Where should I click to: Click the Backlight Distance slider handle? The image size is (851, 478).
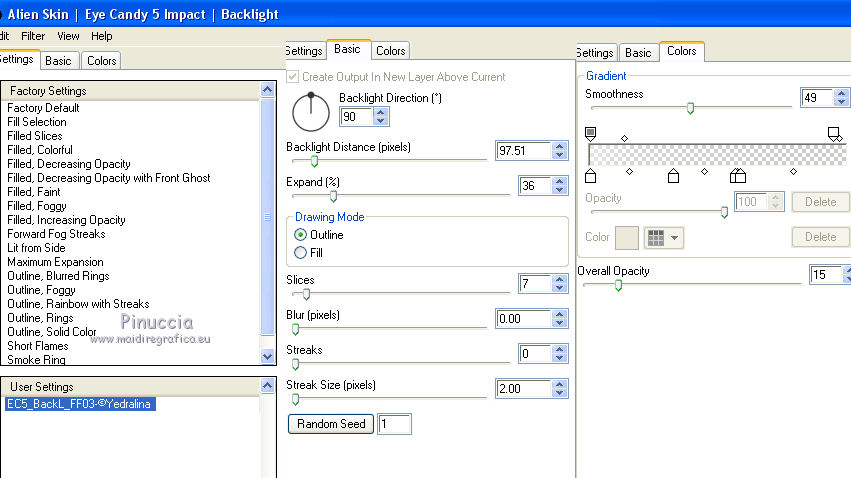314,161
